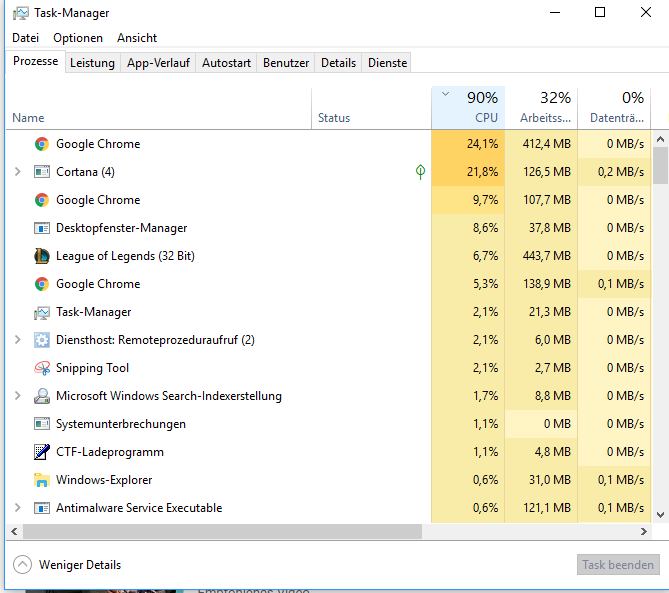Expand the Diensthost: Remoteprozeduraufruf group

(x=17, y=340)
